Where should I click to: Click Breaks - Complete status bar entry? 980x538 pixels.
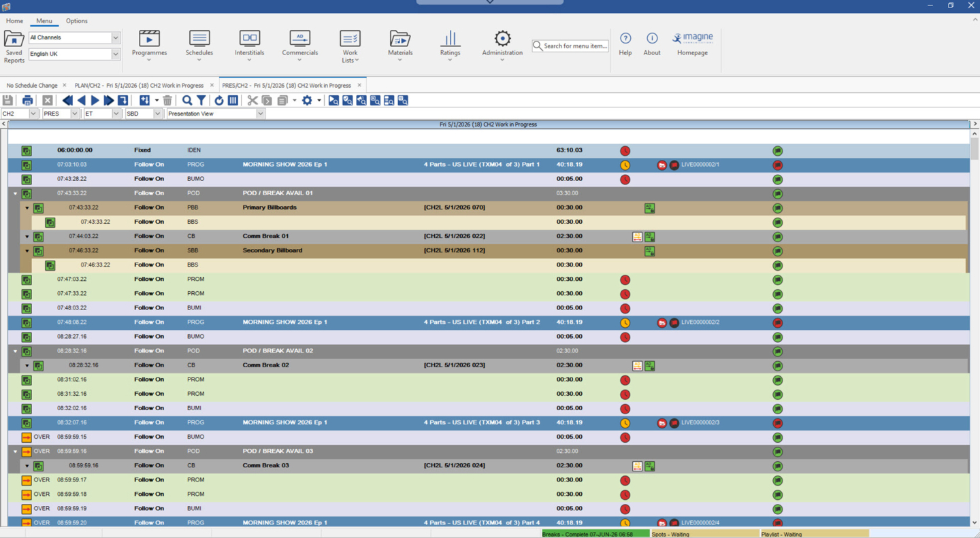(x=595, y=534)
